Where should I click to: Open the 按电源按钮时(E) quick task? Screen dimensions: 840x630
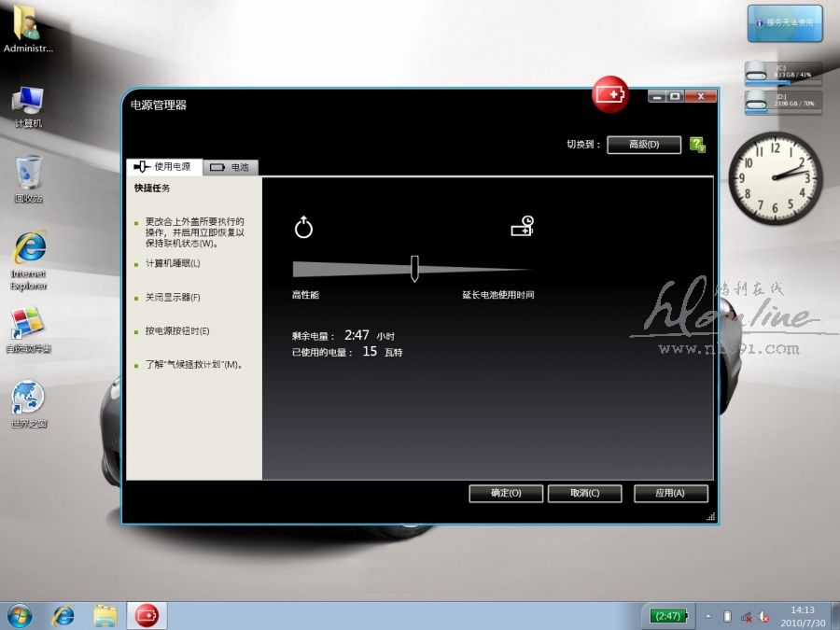pos(177,331)
